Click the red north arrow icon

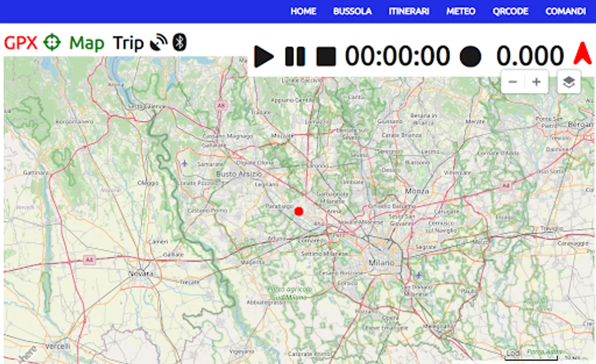click(x=583, y=53)
